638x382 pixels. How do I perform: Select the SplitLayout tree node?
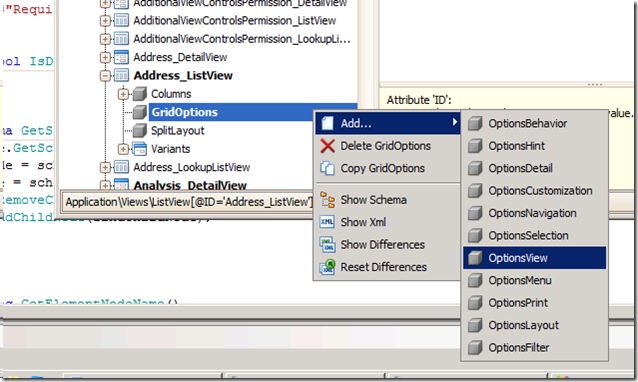pos(178,131)
